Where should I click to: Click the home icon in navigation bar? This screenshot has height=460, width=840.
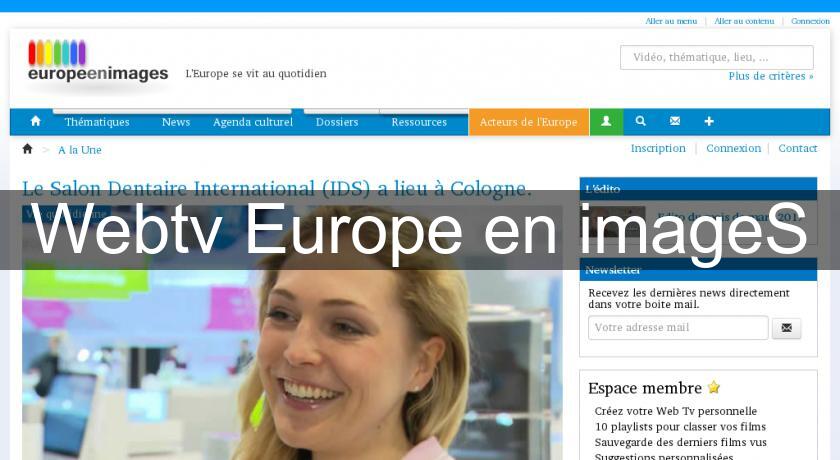coord(36,121)
